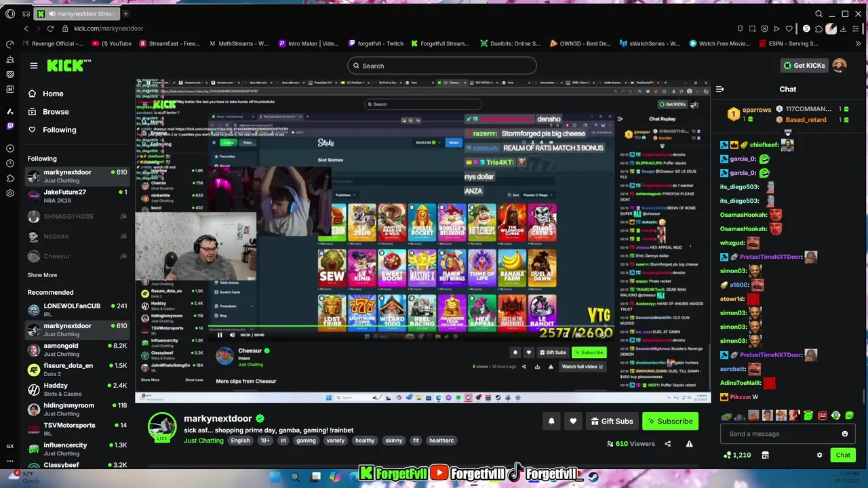Click the notification bell for markynextdoor

pyautogui.click(x=551, y=421)
